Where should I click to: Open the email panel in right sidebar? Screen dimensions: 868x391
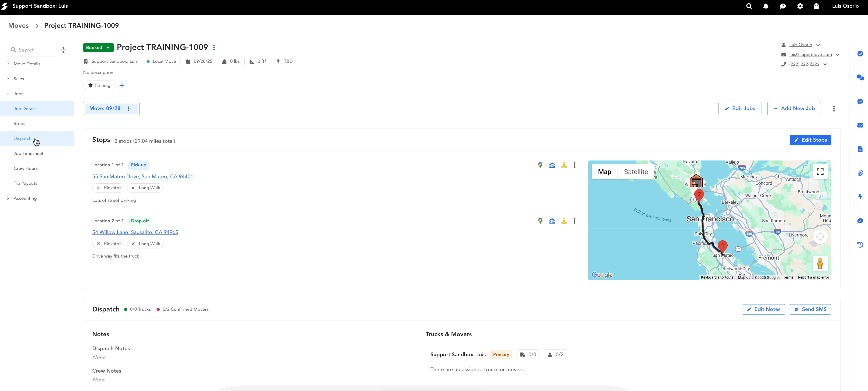tap(860, 125)
